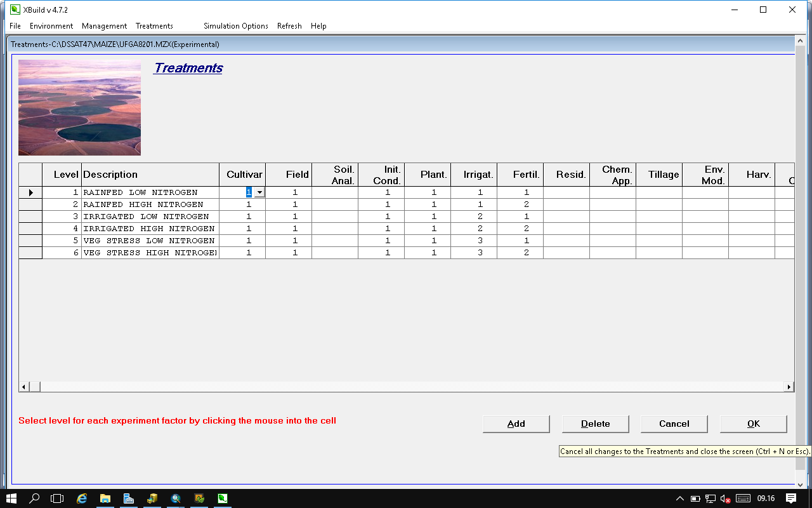Image resolution: width=812 pixels, height=508 pixels.
Task: Click the battery status tray icon
Action: (x=695, y=498)
